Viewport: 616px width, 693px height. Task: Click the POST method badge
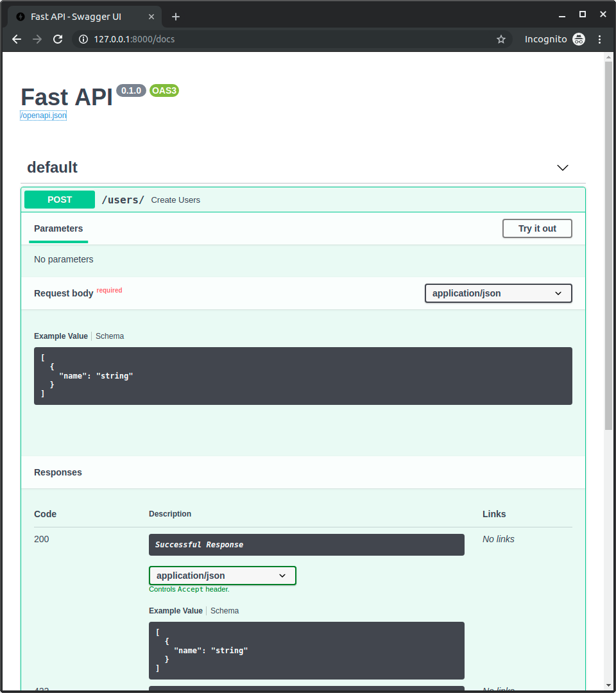coord(60,200)
